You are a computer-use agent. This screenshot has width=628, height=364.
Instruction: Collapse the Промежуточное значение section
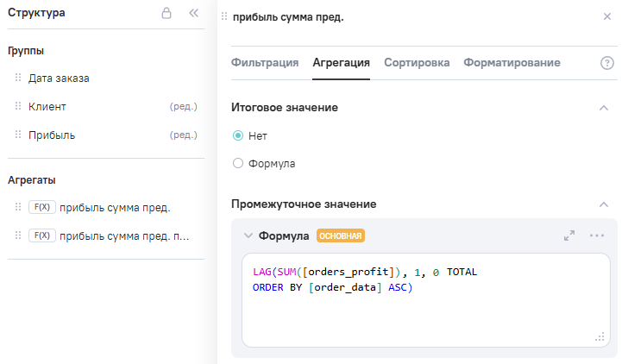(x=604, y=204)
